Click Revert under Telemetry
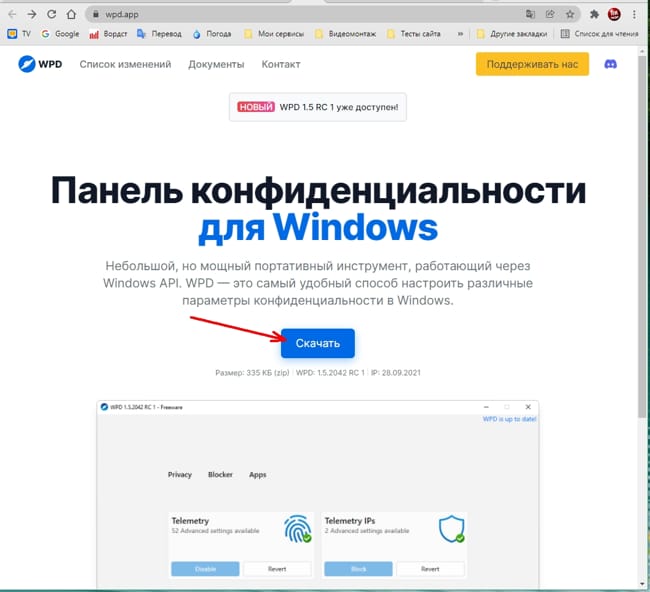 [x=277, y=569]
